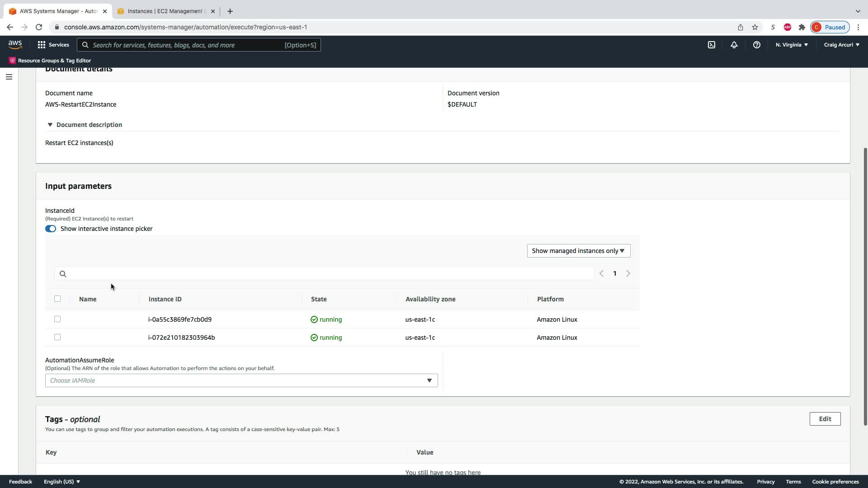868x488 pixels.
Task: Click the AWS logo home icon
Action: (15, 44)
